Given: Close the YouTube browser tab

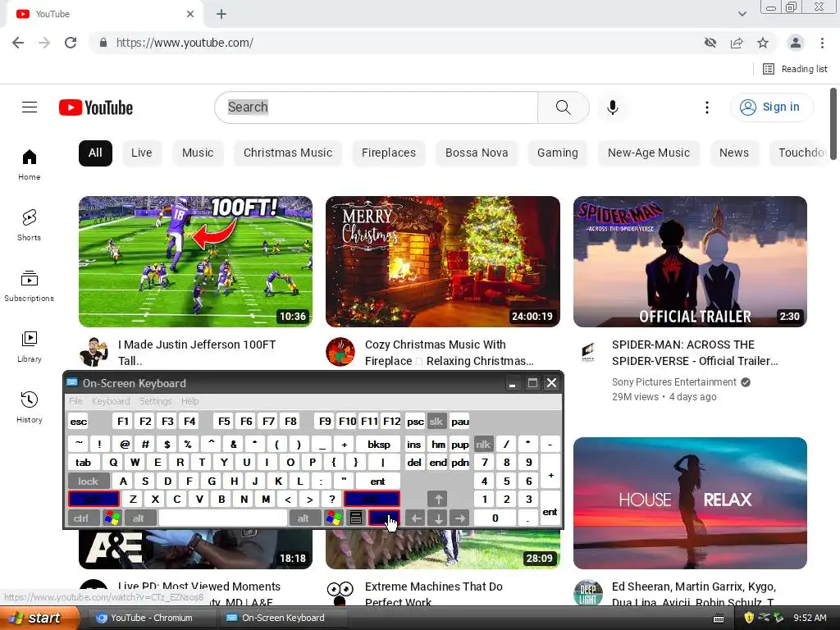Looking at the screenshot, I should 190,14.
